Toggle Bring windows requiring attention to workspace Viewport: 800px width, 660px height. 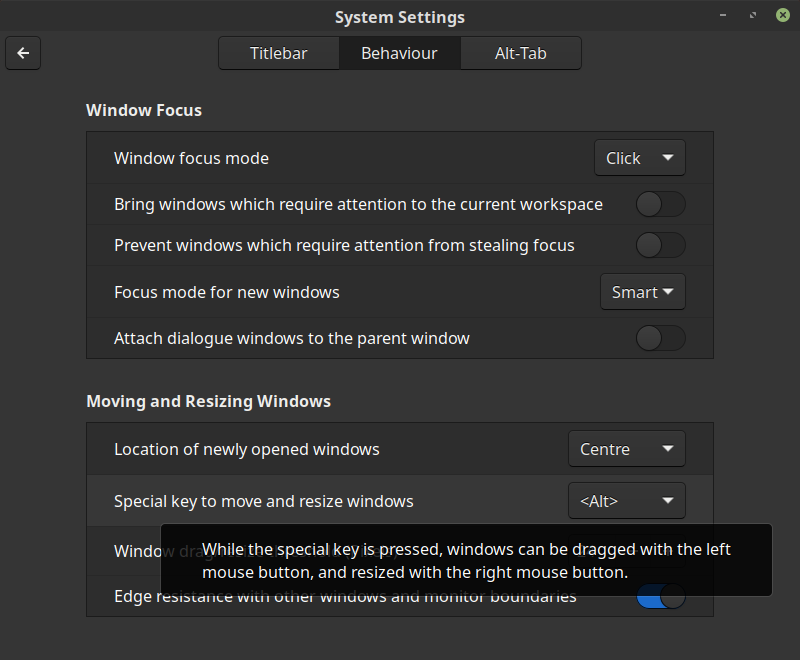pos(661,204)
